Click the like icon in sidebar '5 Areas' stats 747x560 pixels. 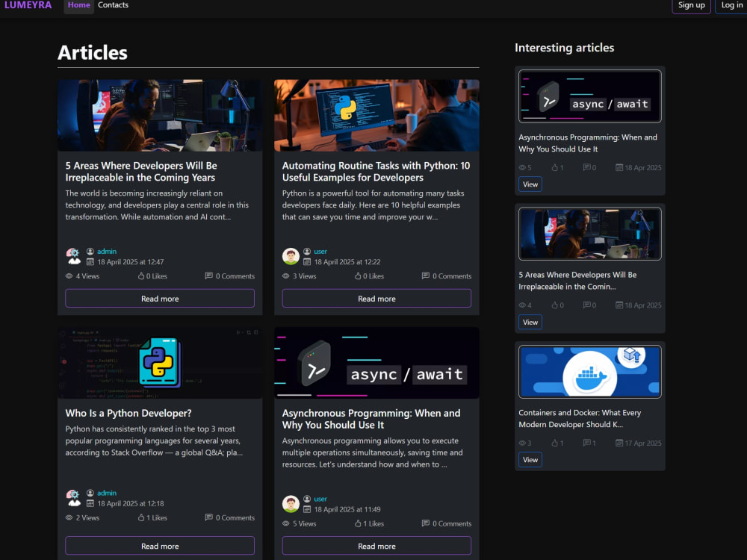[x=554, y=305]
